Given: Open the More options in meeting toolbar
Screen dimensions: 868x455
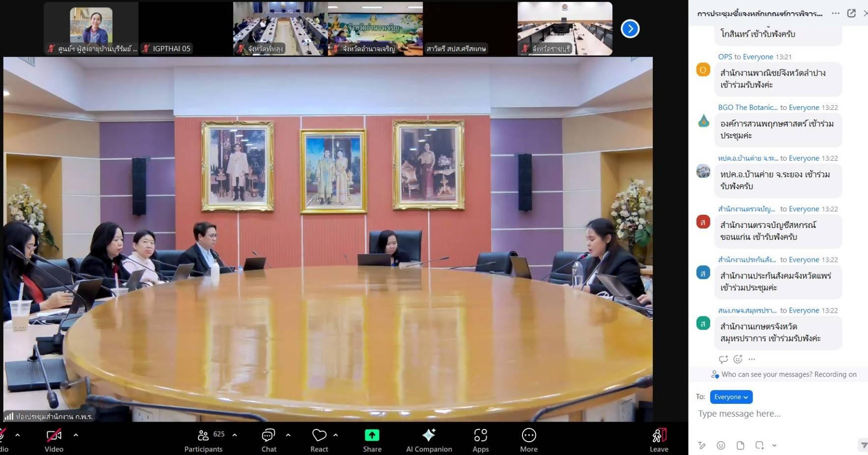Looking at the screenshot, I should coord(528,440).
